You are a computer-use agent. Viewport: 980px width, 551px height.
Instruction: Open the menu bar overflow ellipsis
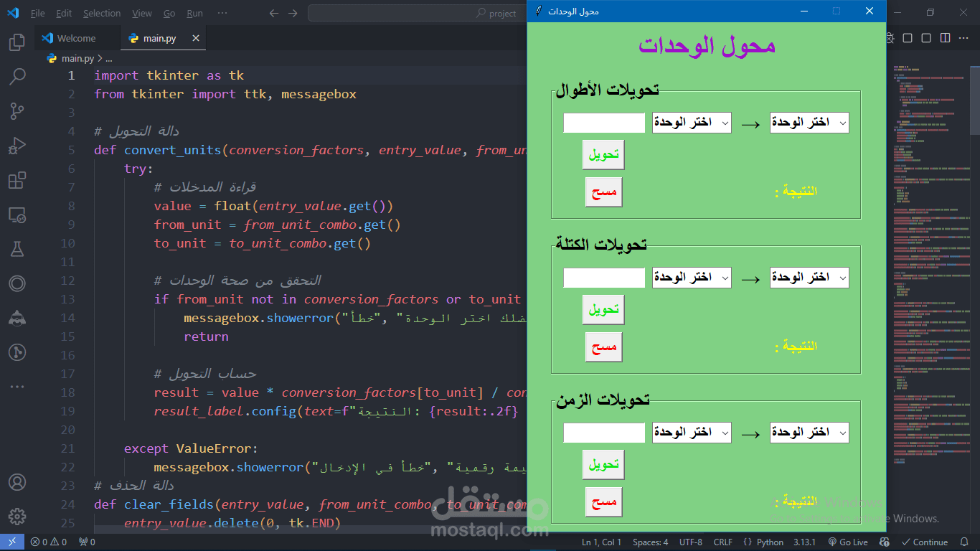[x=222, y=13]
